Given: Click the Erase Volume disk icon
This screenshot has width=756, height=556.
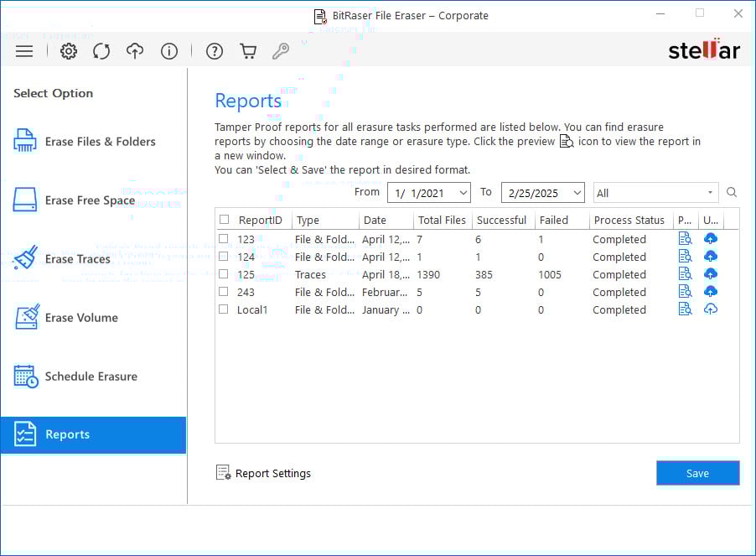Looking at the screenshot, I should pyautogui.click(x=28, y=316).
